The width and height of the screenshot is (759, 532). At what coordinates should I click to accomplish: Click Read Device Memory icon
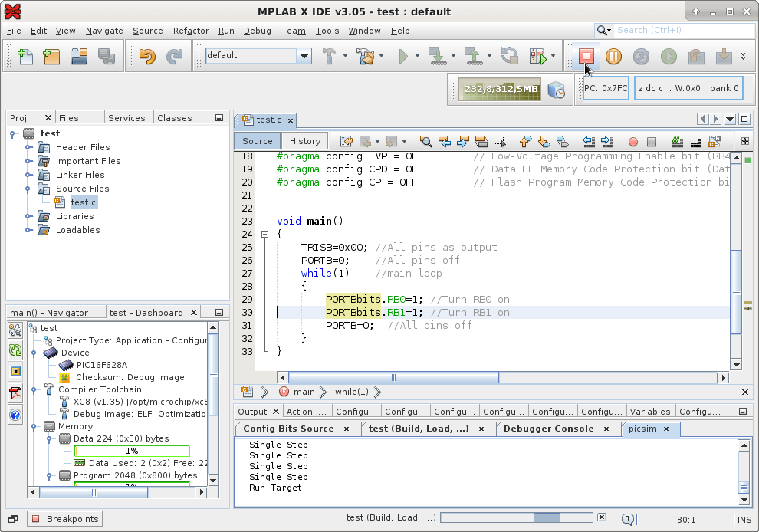pyautogui.click(x=474, y=56)
